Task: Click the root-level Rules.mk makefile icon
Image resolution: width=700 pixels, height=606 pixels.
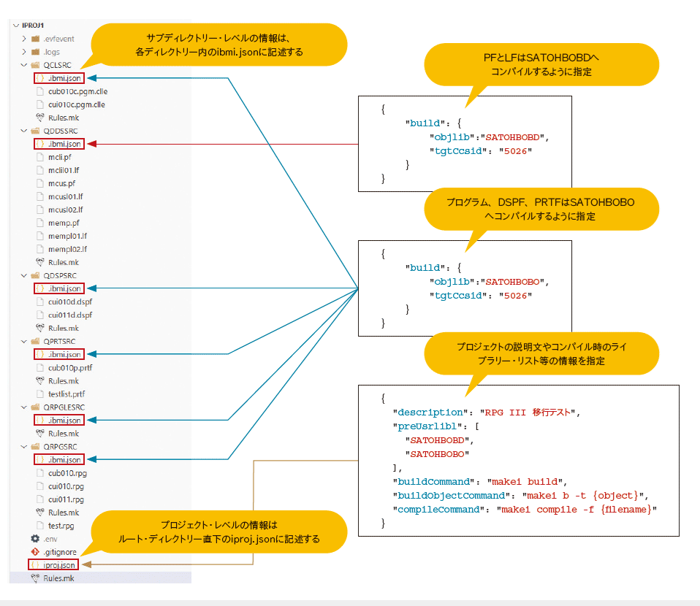Action: (34, 578)
